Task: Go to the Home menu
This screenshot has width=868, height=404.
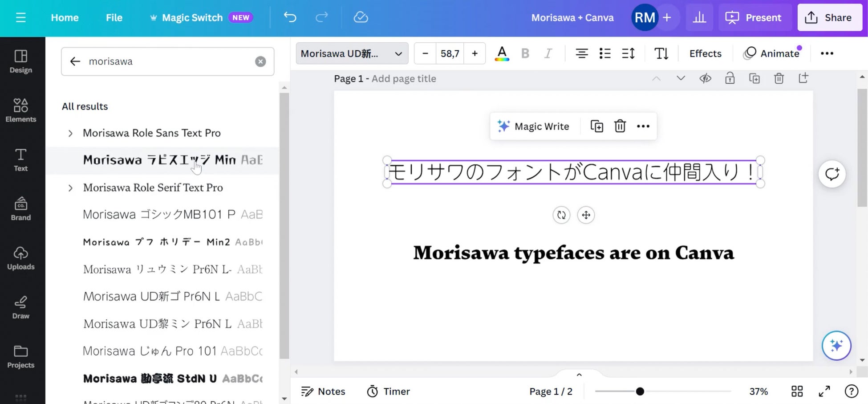Action: (65, 17)
